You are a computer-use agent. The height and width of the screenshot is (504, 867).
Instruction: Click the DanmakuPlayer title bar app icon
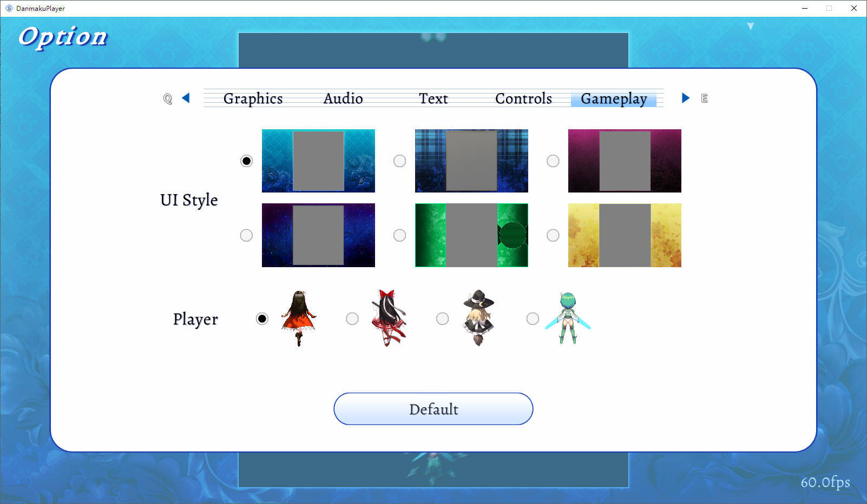[9, 8]
